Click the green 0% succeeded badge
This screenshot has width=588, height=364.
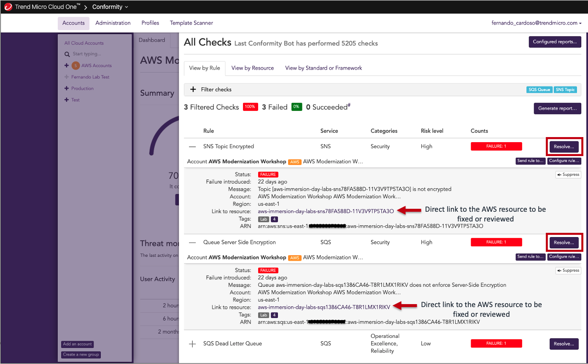(297, 107)
